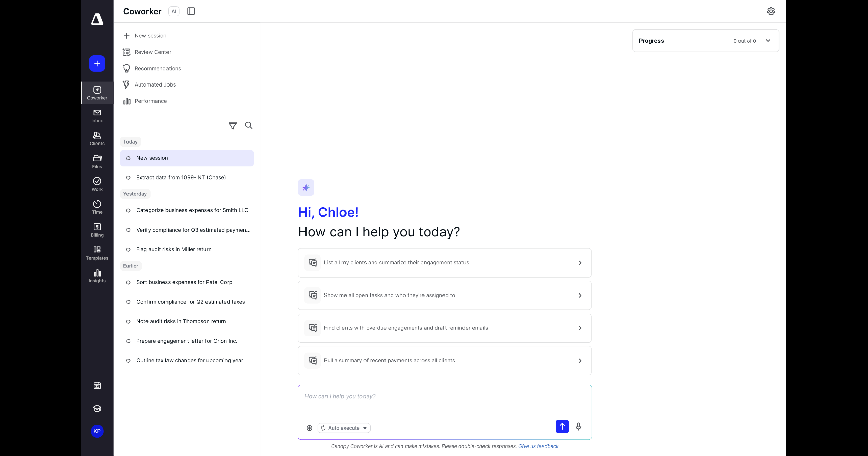Open the Templates section
The image size is (868, 456).
pyautogui.click(x=97, y=253)
